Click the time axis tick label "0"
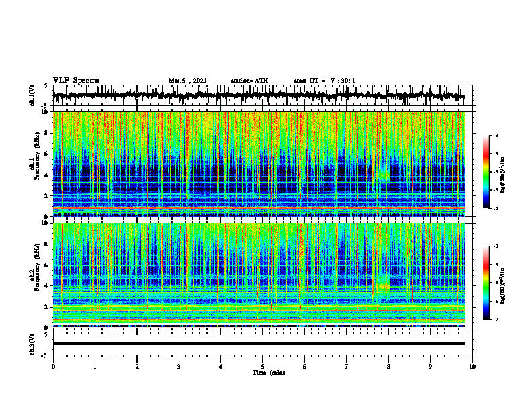 [53, 367]
